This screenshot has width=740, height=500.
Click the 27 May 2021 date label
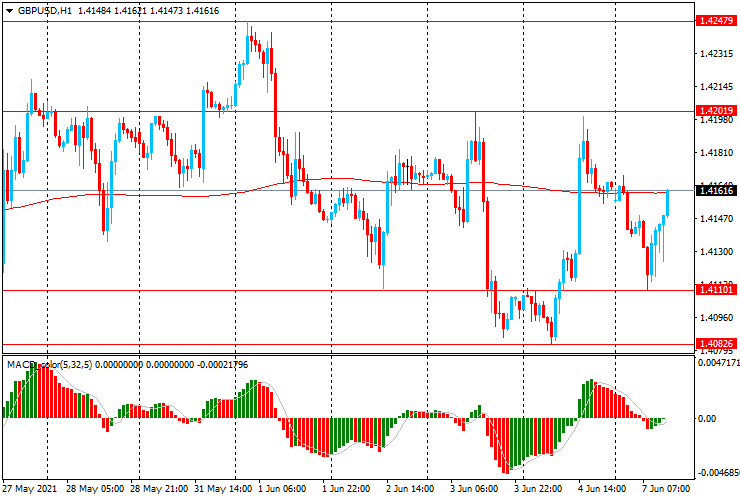[x=31, y=490]
